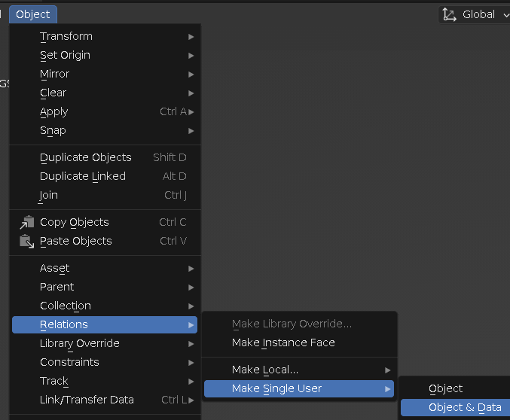Viewport: 510px width, 420px height.
Task: Select Duplicate Objects entry
Action: click(x=86, y=157)
